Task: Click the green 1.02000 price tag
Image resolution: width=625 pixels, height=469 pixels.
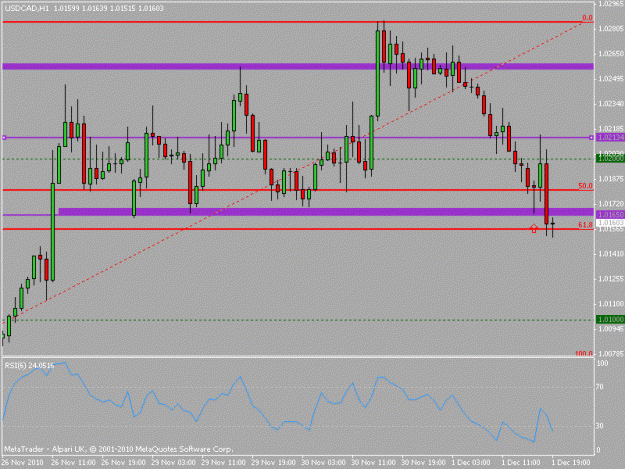Action: tap(610, 159)
